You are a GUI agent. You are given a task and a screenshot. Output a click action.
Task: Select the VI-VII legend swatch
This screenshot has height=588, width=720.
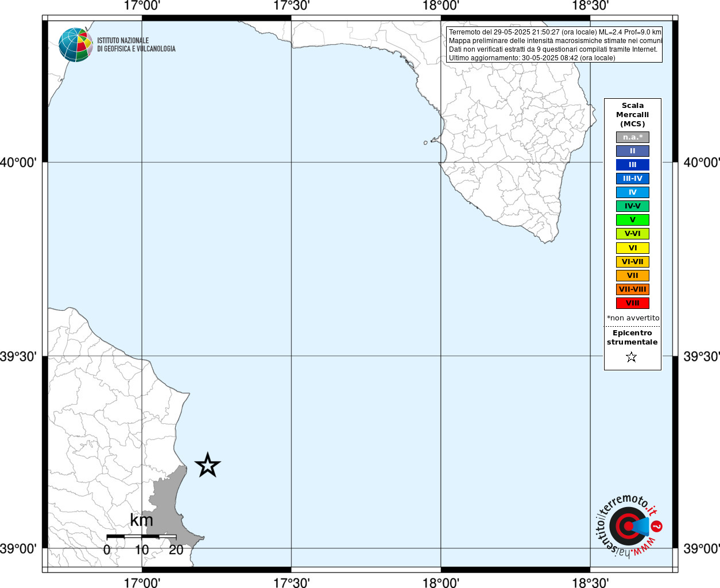(632, 262)
